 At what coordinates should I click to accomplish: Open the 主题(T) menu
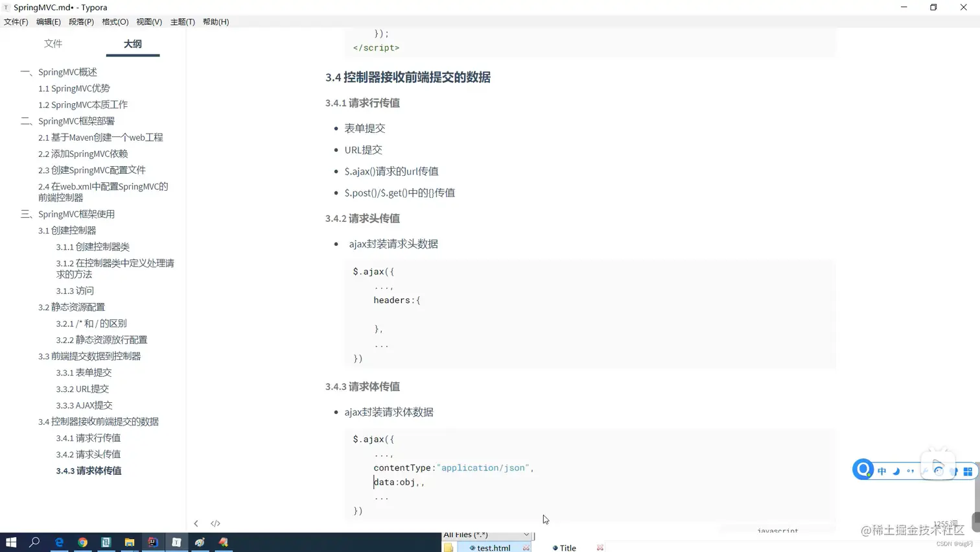point(182,21)
